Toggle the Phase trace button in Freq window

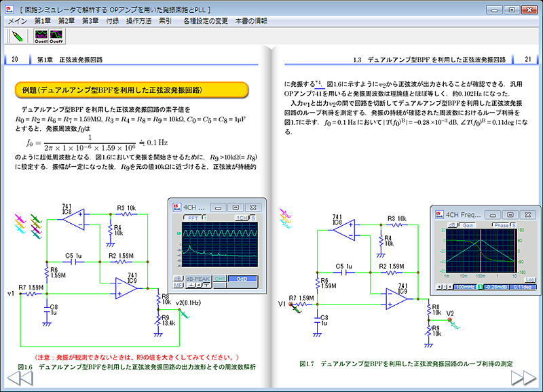point(501,225)
